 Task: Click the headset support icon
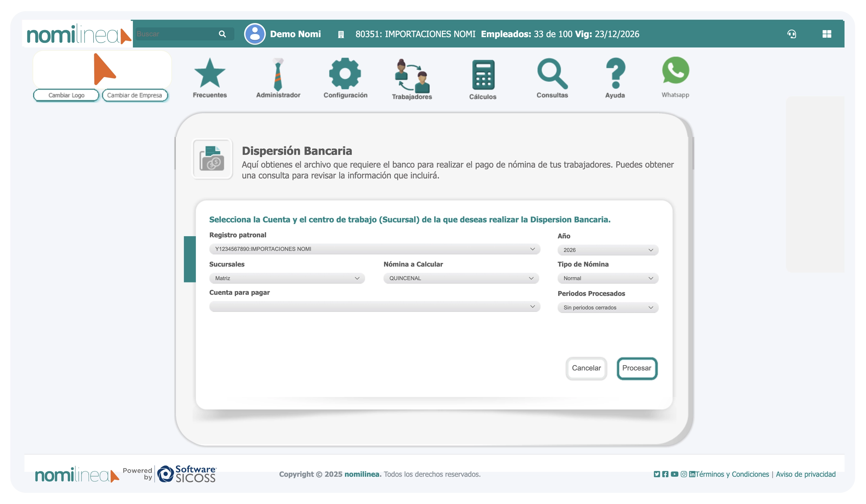pyautogui.click(x=792, y=34)
